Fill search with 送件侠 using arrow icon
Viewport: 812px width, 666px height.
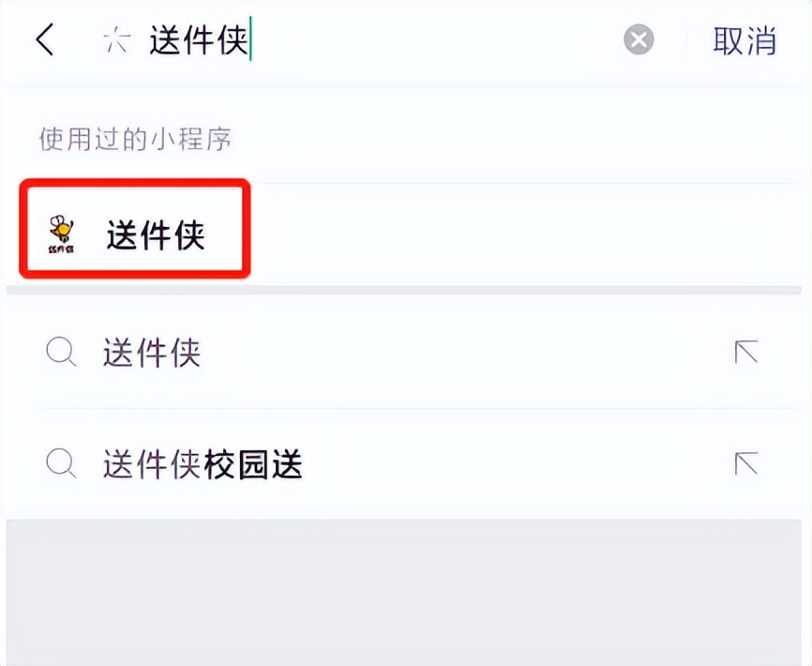point(746,353)
